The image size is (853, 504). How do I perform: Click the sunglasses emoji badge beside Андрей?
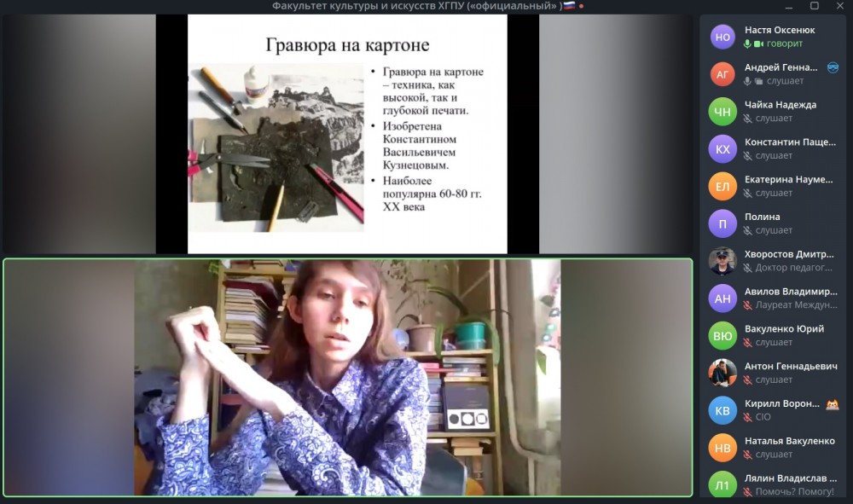click(x=833, y=67)
